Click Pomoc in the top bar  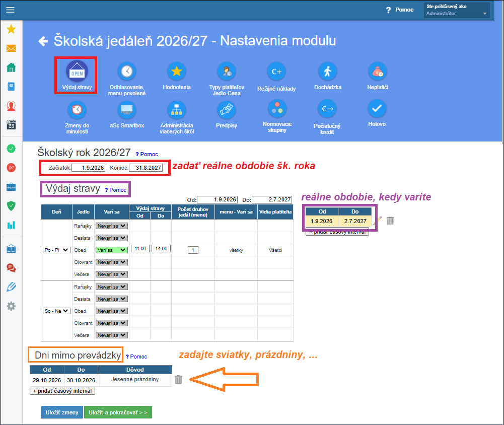coord(400,10)
